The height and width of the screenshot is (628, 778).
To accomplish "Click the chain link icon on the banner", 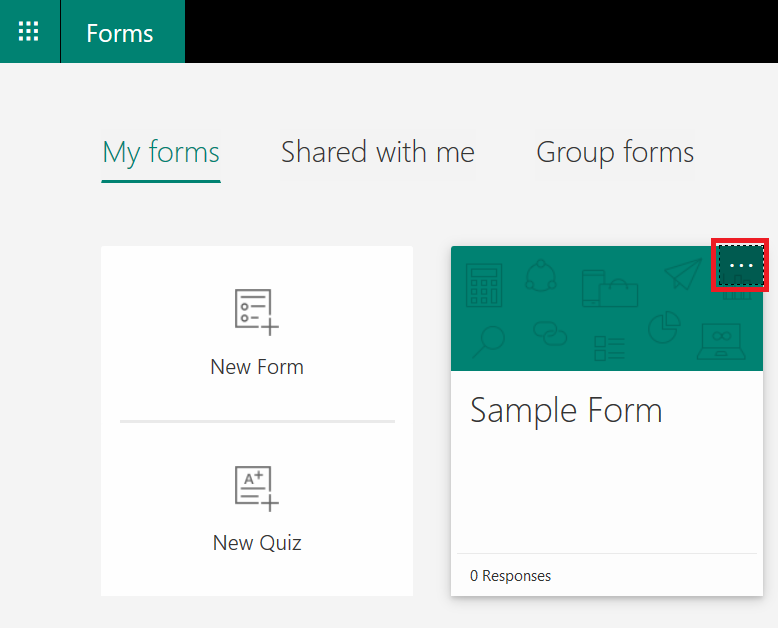I will click(x=550, y=333).
